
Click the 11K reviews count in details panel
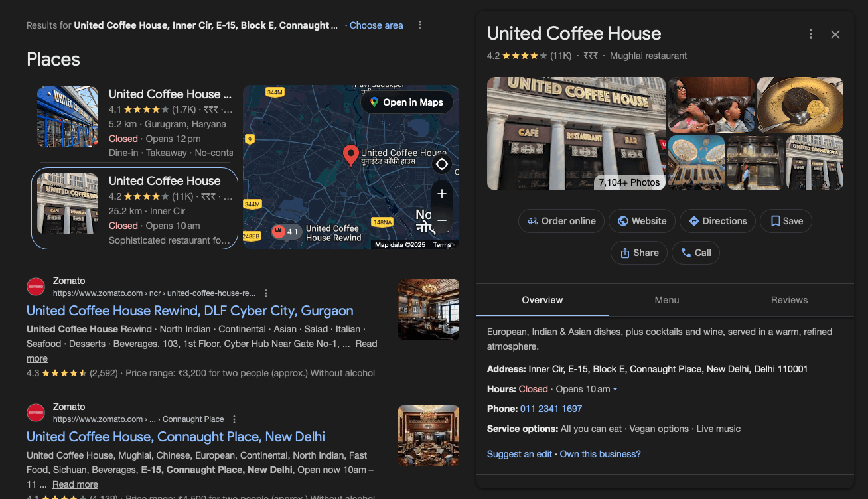click(561, 56)
